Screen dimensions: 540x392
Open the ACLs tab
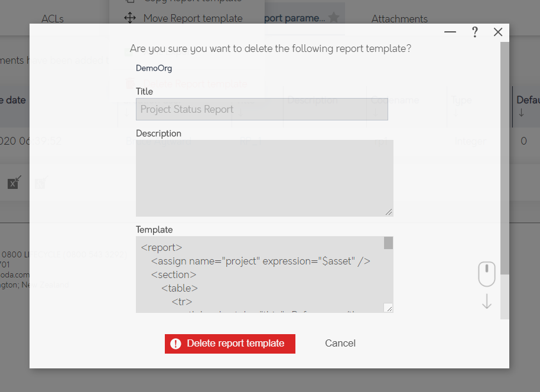click(52, 18)
